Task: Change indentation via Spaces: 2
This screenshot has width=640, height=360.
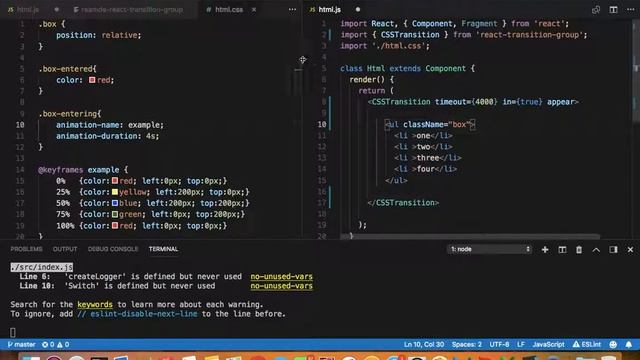Action: click(x=467, y=344)
